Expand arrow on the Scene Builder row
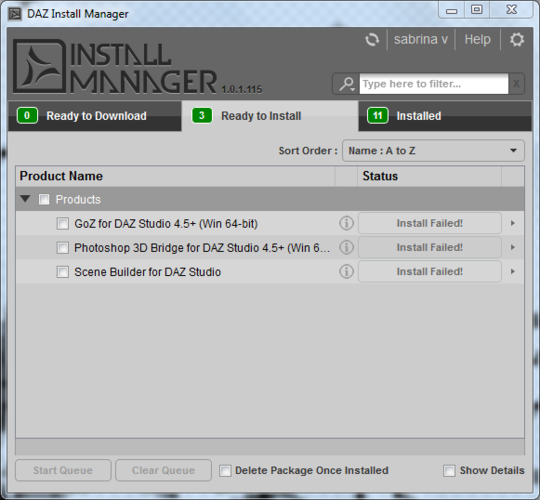Screen dimensions: 540x500 [x=513, y=271]
